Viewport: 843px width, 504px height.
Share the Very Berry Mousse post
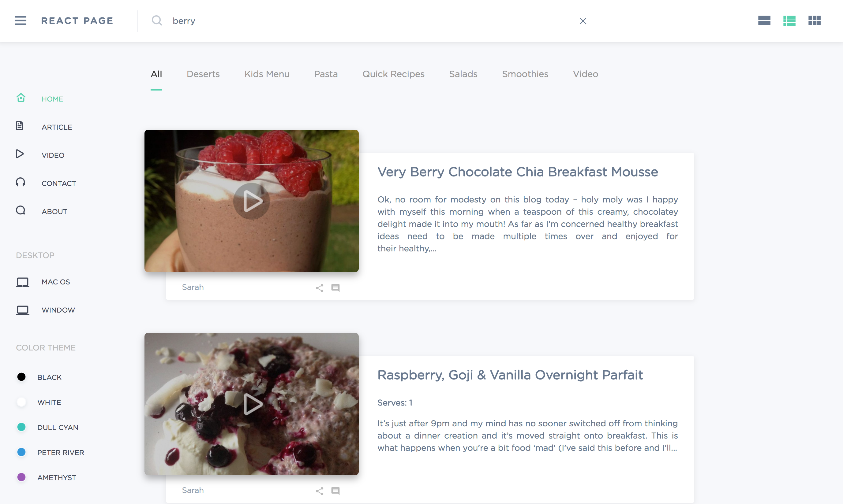click(319, 288)
